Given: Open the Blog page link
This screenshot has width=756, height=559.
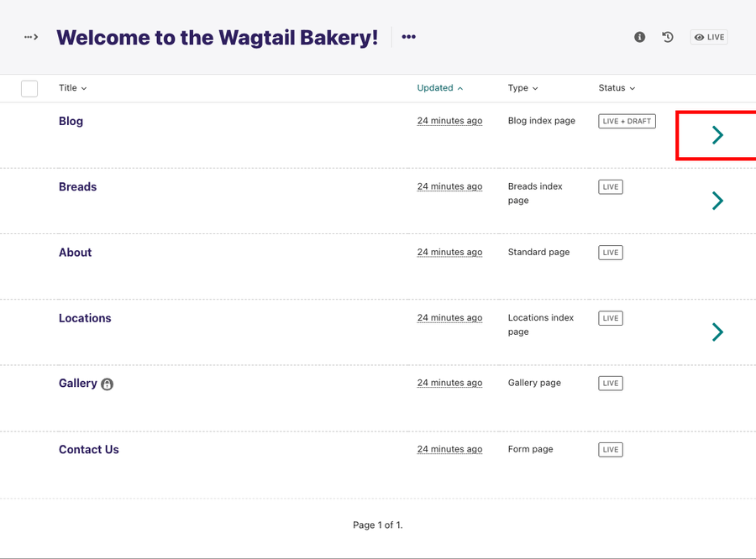Looking at the screenshot, I should [71, 121].
